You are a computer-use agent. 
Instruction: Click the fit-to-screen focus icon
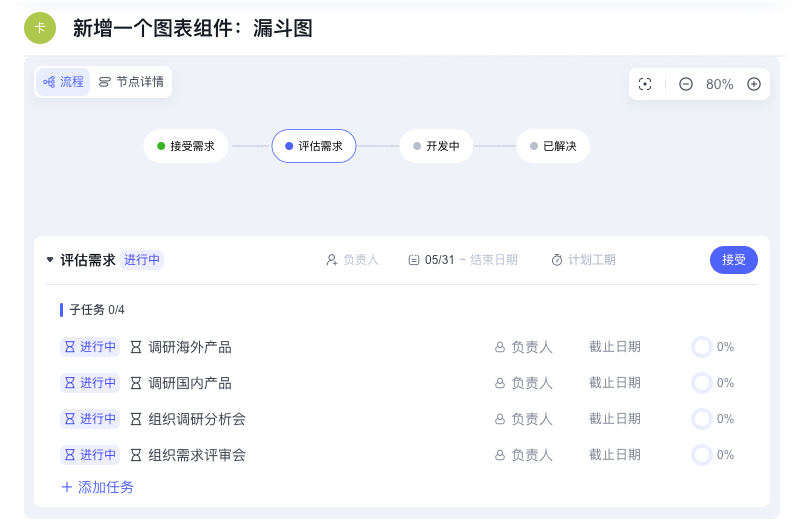click(645, 84)
